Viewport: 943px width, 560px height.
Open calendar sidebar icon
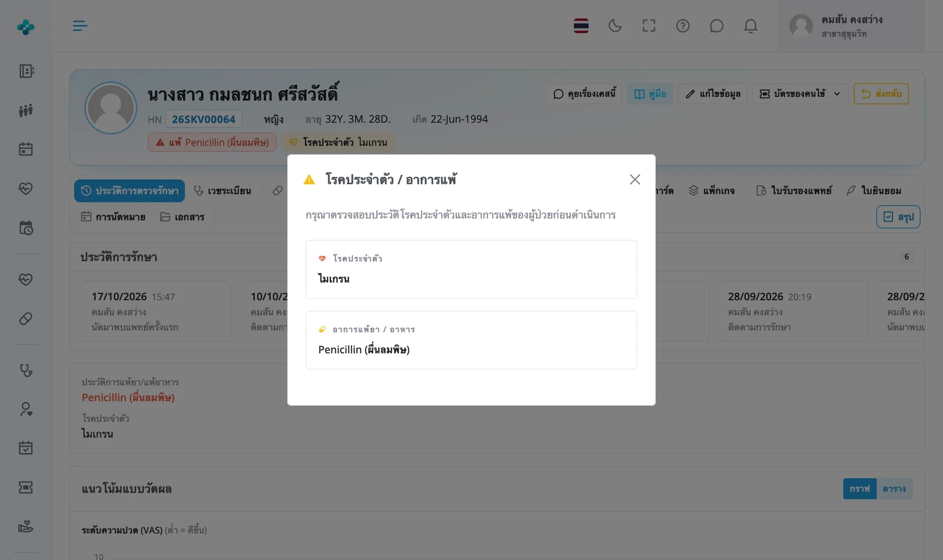[26, 149]
